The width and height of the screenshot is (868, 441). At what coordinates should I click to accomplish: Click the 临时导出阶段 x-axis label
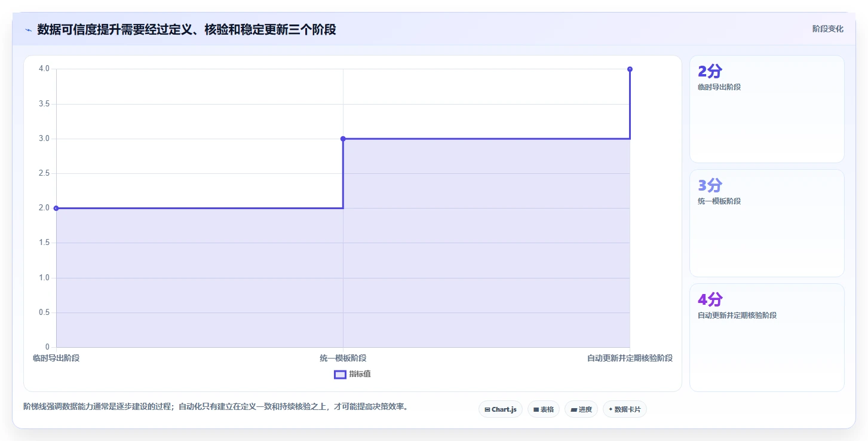click(56, 358)
